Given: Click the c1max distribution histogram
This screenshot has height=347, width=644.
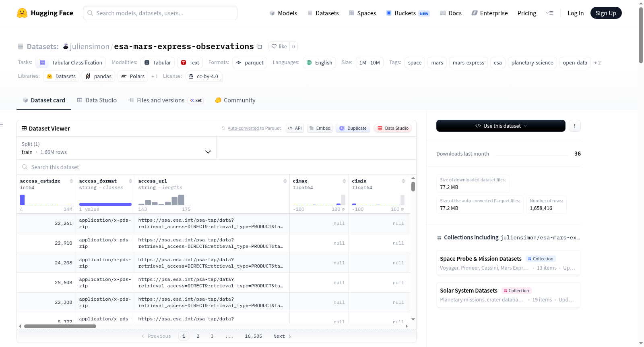Looking at the screenshot, I should (319, 200).
